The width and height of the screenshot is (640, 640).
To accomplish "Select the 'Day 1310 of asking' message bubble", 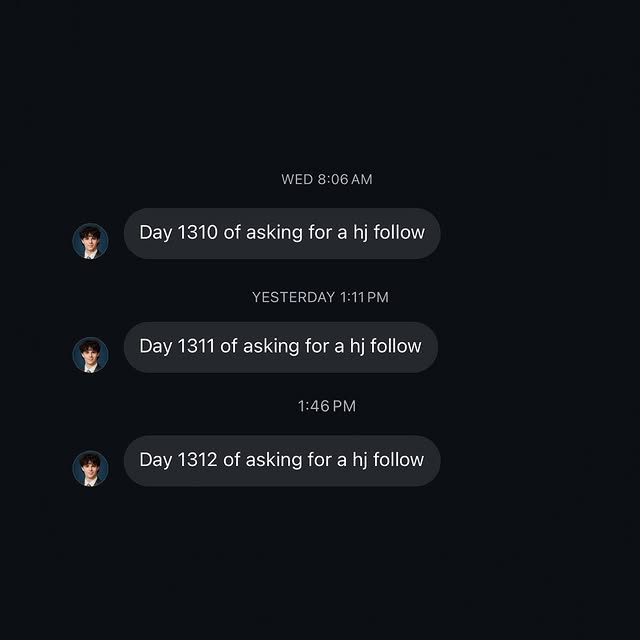I will coord(281,233).
